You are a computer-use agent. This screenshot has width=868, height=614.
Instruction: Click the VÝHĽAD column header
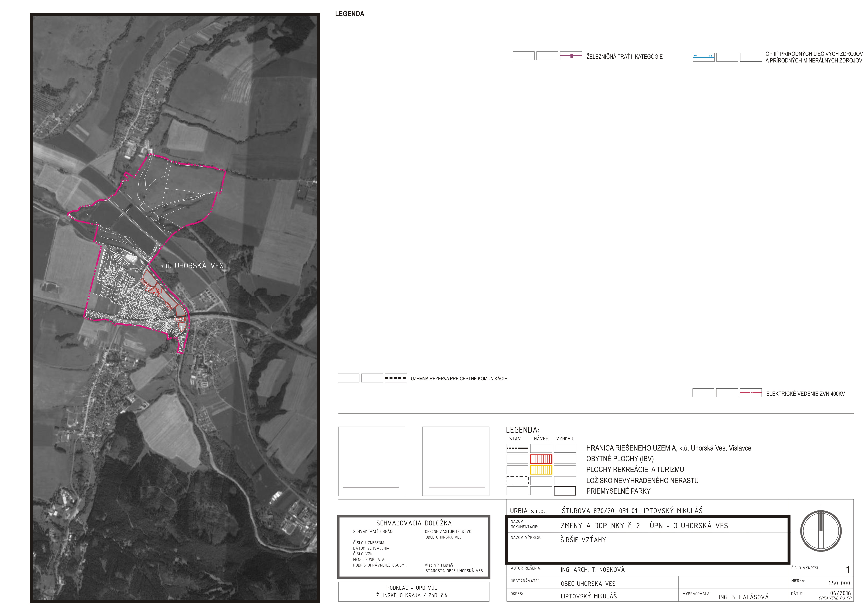tap(565, 439)
